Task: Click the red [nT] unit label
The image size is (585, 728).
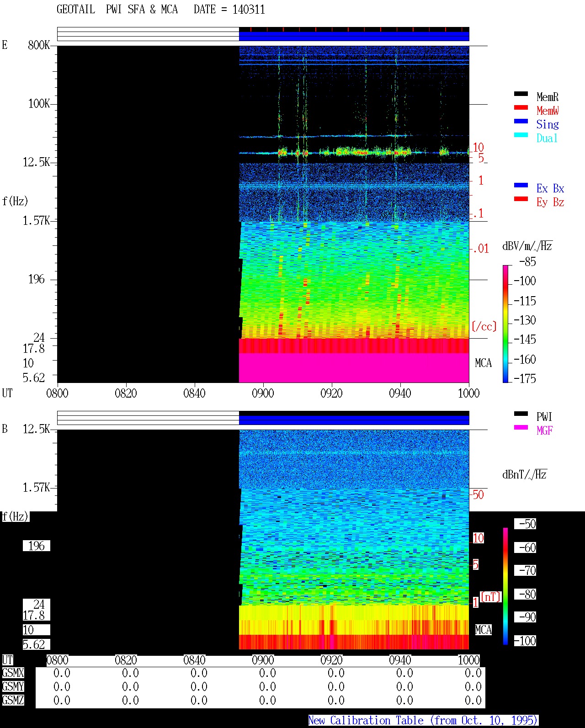Action: [x=491, y=597]
